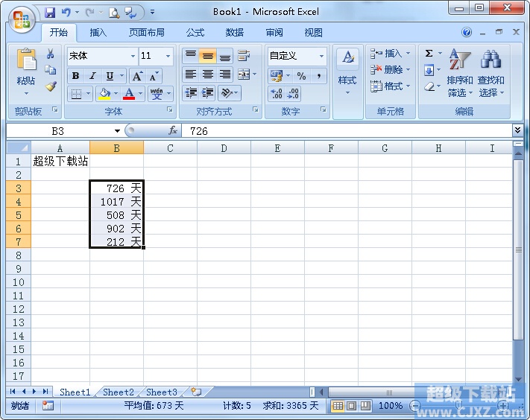This screenshot has height=420, width=530.
Task: Expand the 插入 cells dropdown
Action: pos(408,53)
